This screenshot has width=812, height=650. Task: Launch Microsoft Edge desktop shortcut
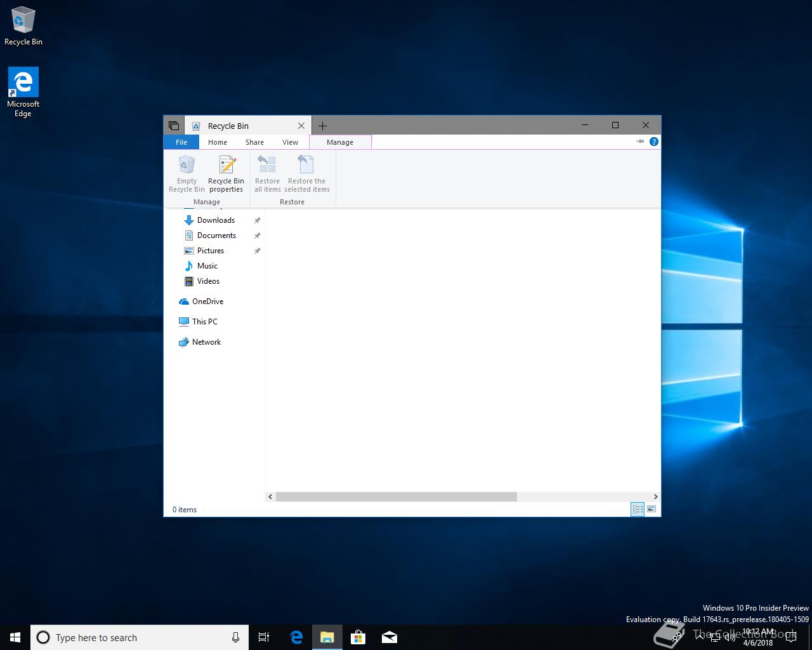click(x=23, y=93)
